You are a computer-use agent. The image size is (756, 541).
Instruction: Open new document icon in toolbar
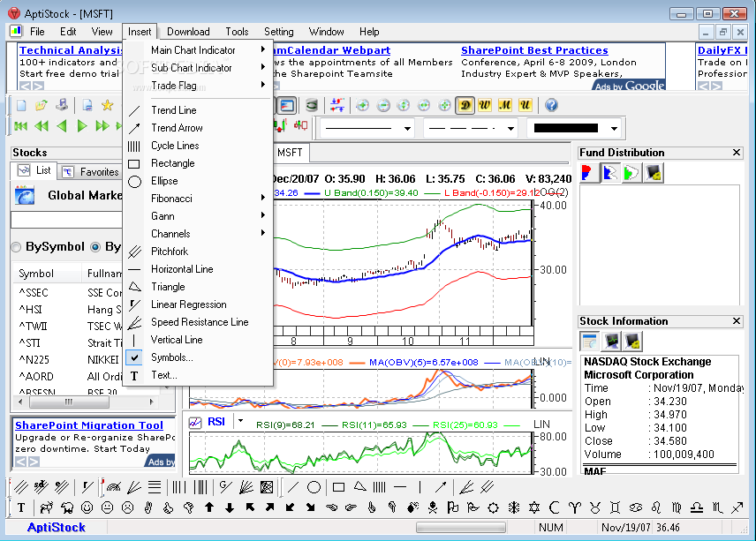tap(21, 105)
